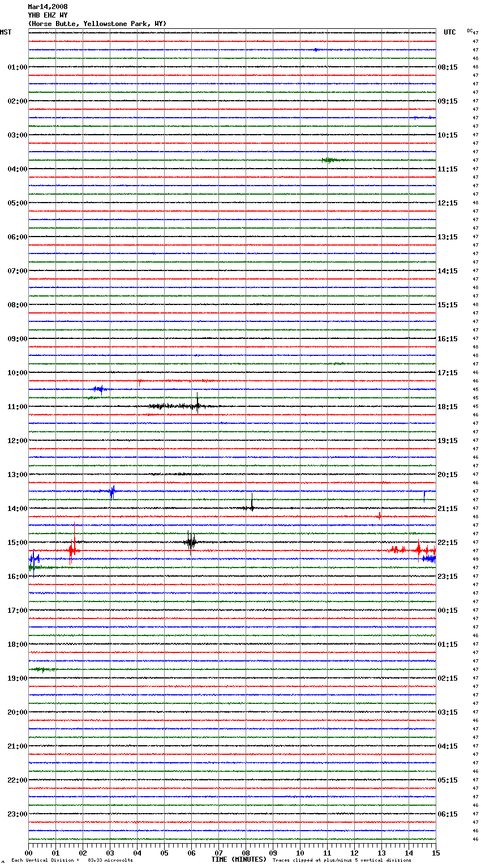This screenshot has width=481, height=868.
Task: Choose the 11:00 MST time label
Action: coord(18,407)
